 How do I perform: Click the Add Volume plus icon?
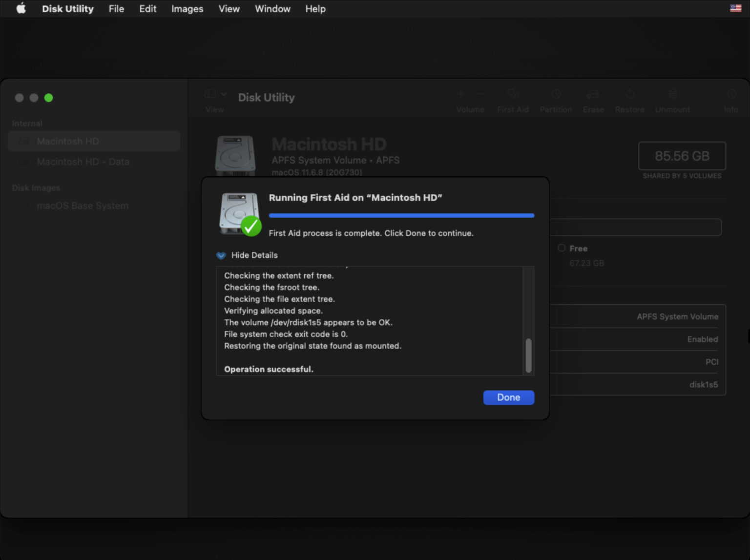[460, 94]
